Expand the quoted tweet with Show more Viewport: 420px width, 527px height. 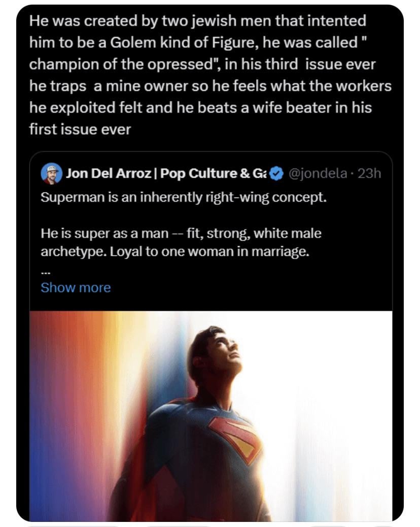pyautogui.click(x=75, y=287)
